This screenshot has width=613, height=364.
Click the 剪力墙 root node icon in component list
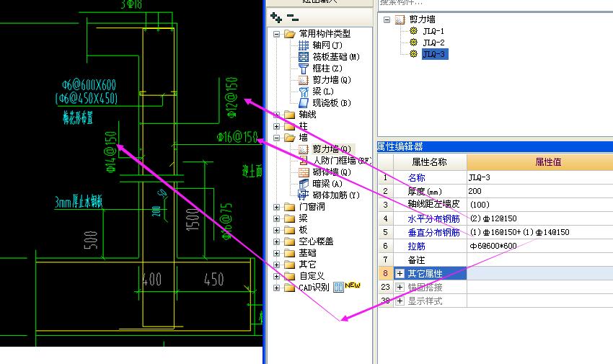click(400, 19)
